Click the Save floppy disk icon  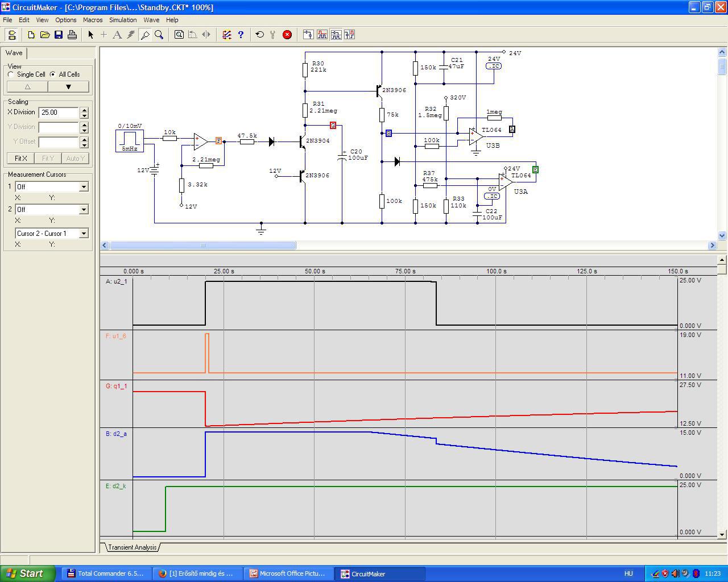tap(59, 35)
